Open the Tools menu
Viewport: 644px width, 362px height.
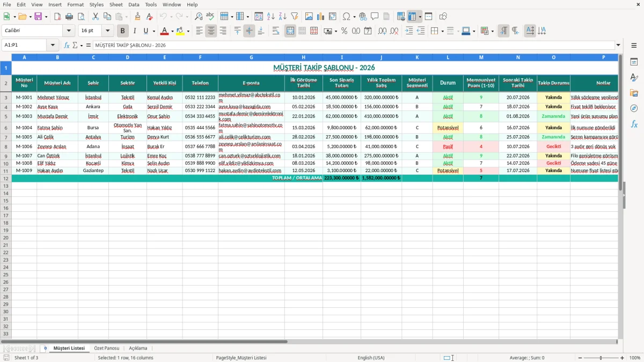click(x=151, y=4)
